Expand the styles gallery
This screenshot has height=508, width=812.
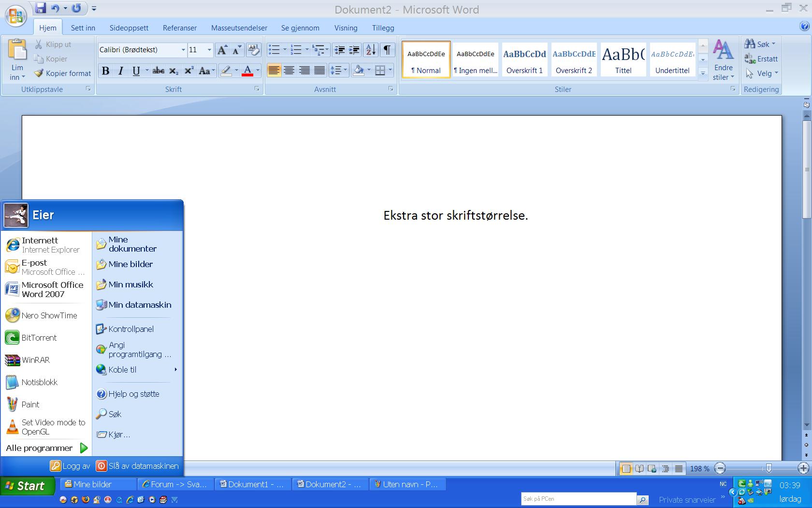tap(703, 73)
